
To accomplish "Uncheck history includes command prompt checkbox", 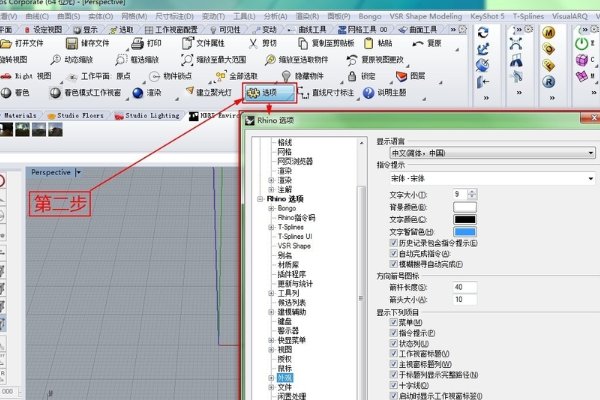I will click(x=393, y=243).
